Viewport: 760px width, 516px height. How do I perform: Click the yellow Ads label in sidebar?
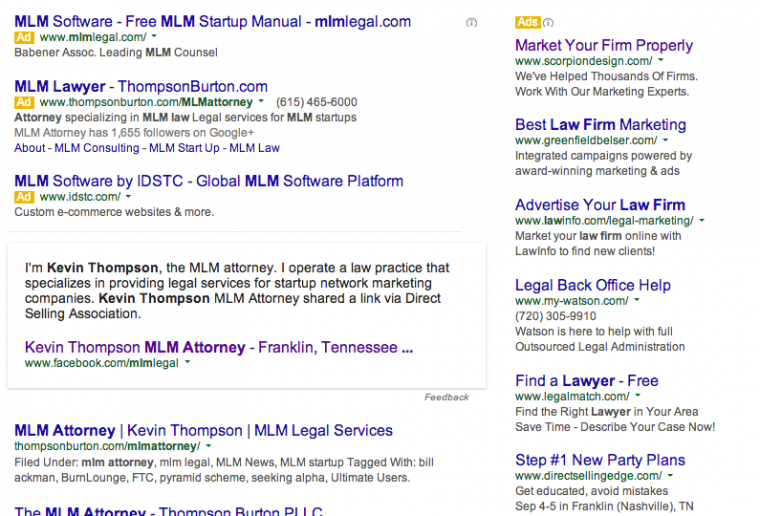click(527, 22)
